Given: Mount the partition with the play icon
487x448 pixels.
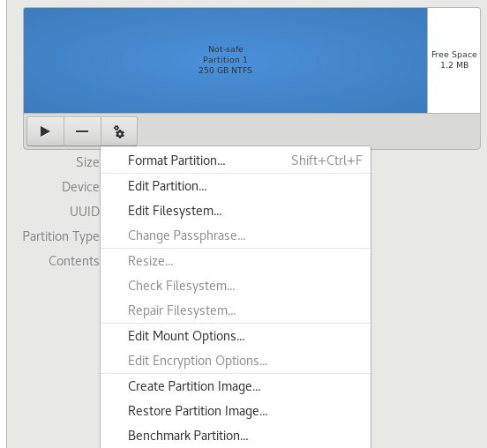Looking at the screenshot, I should (45, 131).
